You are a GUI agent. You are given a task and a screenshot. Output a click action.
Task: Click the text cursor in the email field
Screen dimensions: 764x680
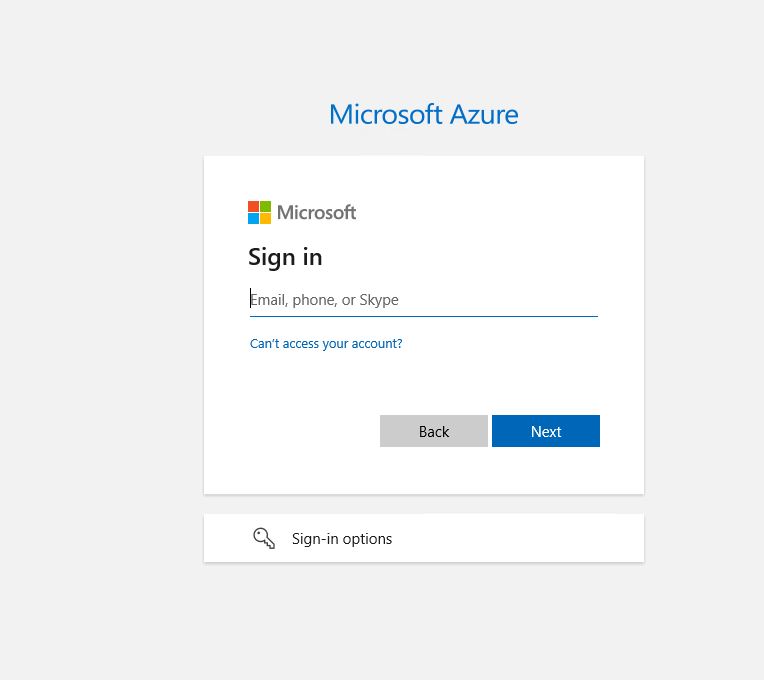tap(251, 299)
